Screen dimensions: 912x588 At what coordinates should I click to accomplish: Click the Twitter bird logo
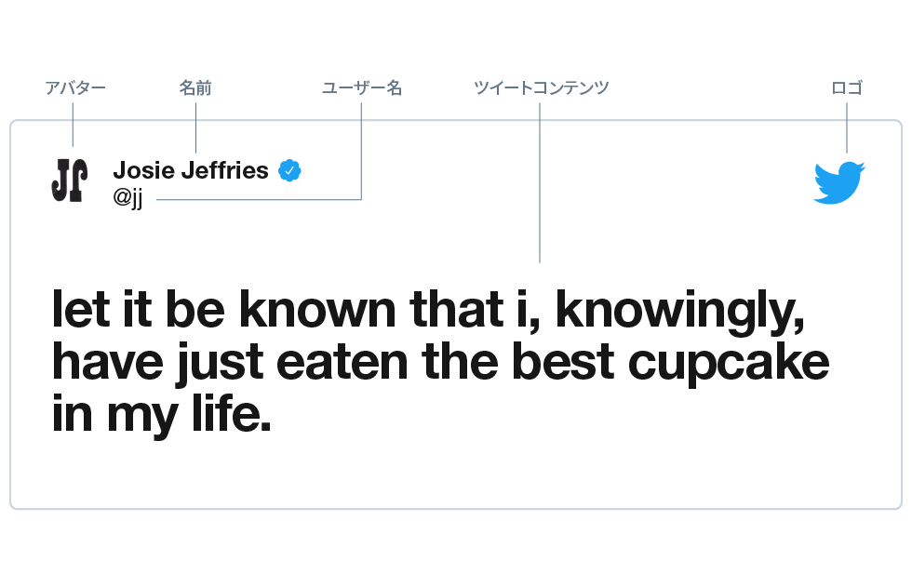838,182
